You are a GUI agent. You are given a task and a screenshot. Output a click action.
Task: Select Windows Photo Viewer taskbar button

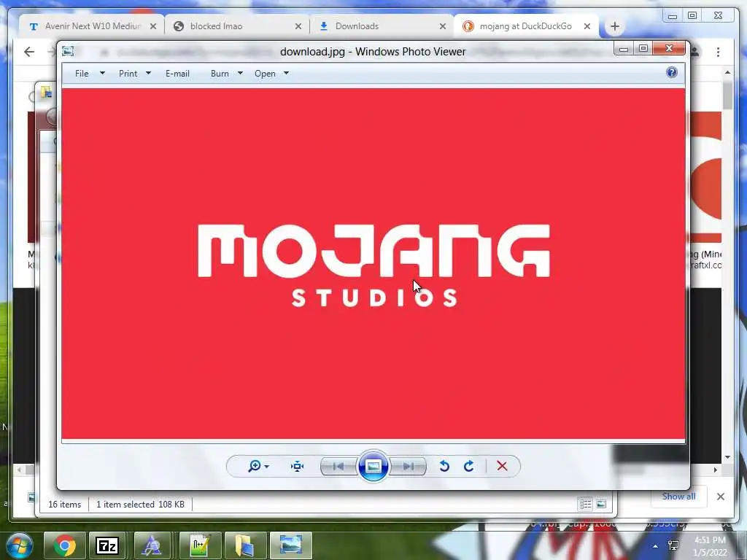(x=291, y=545)
